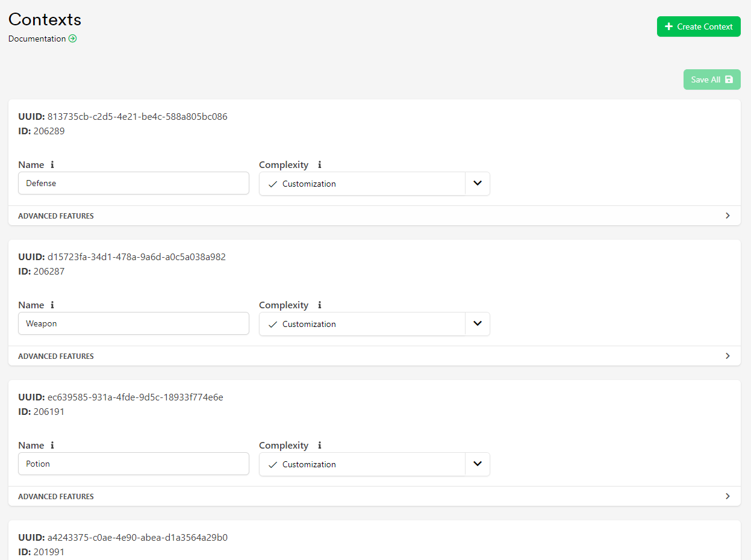Click info icon next to Defense Complexity label

pos(320,165)
